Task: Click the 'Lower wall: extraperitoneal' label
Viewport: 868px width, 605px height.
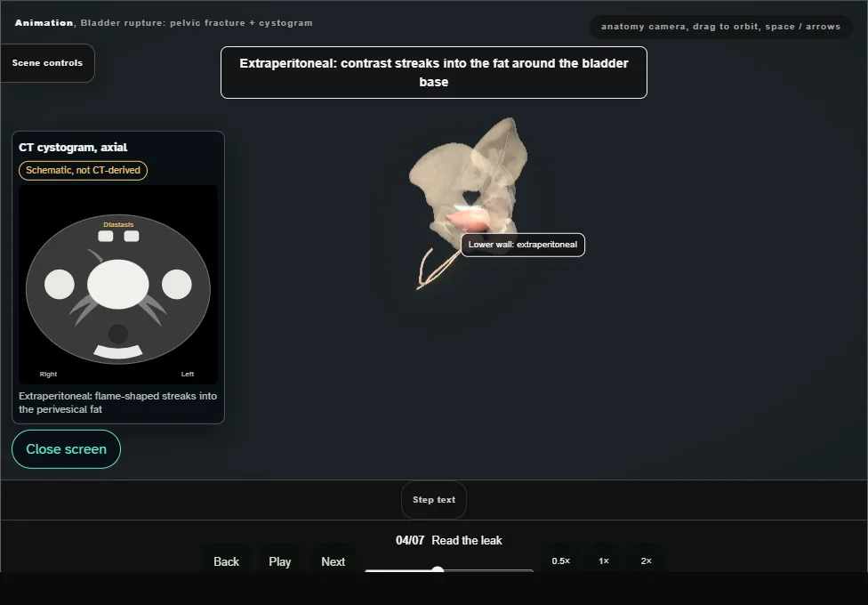Action: click(x=523, y=245)
